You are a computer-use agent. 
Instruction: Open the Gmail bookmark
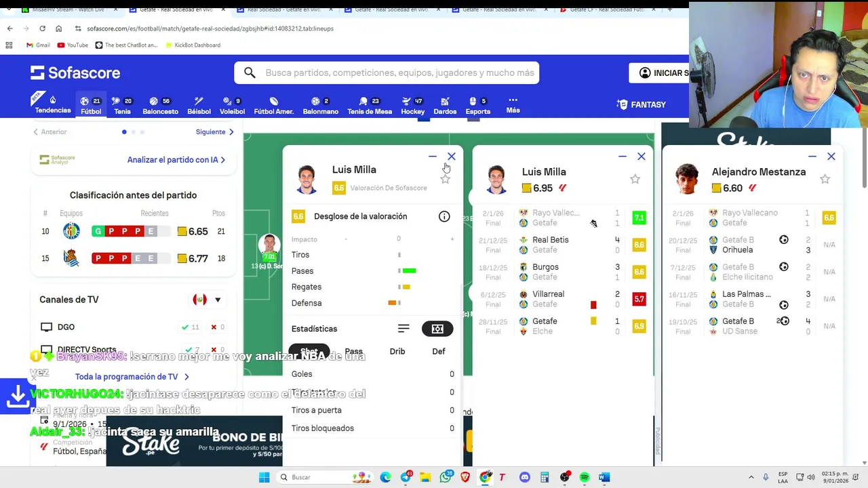(x=38, y=45)
